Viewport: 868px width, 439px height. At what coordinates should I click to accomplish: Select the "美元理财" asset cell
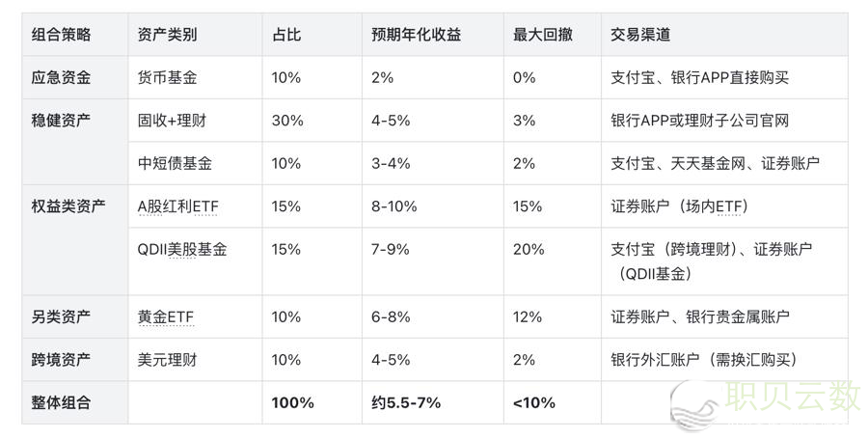[168, 360]
